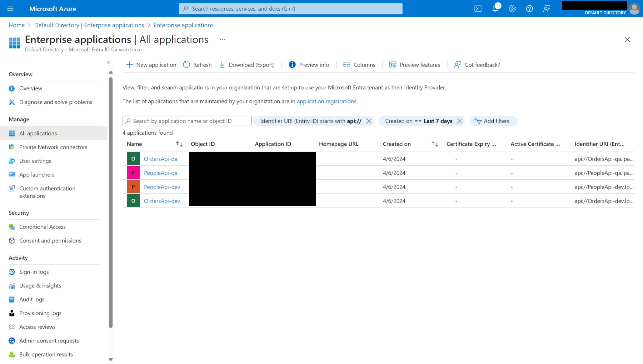The image size is (643, 364).
Task: Click the Identifier URI column header
Action: tap(599, 144)
